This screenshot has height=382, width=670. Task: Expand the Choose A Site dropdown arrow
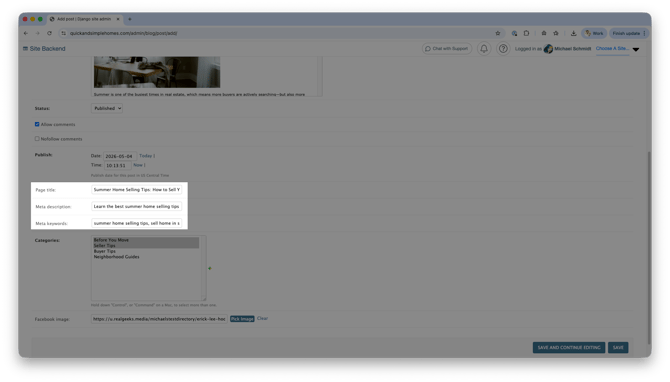point(636,50)
